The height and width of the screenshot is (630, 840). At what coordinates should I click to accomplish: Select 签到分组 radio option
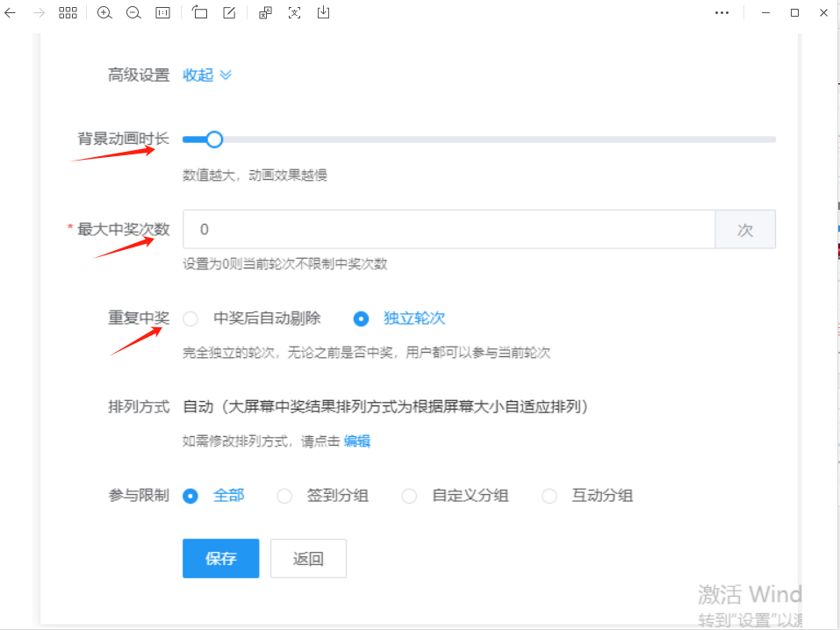pos(322,496)
